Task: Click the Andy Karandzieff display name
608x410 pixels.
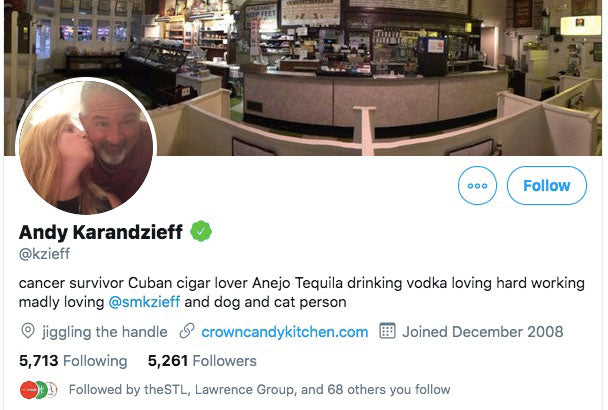Action: pyautogui.click(x=100, y=232)
